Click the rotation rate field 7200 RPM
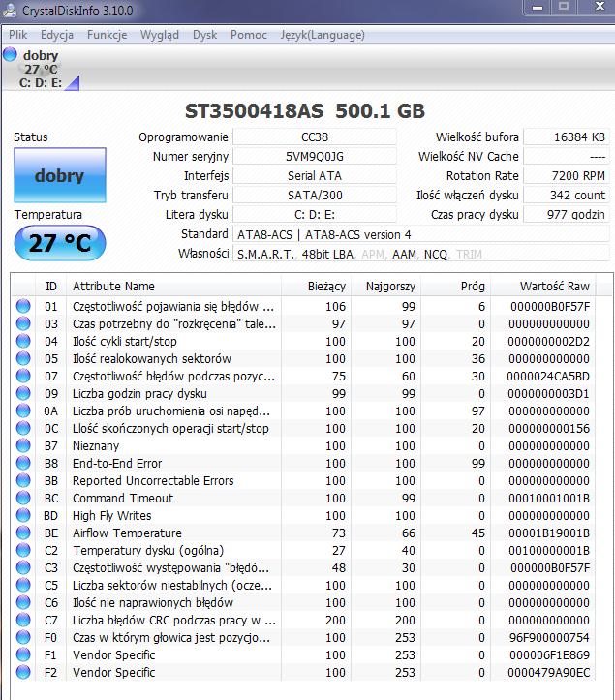This screenshot has width=615, height=700. point(567,176)
